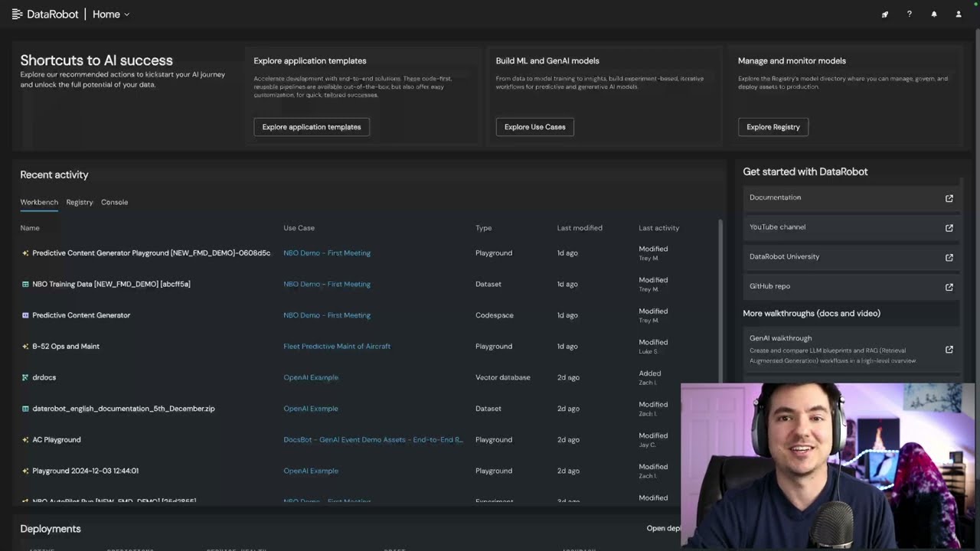The width and height of the screenshot is (980, 551).
Task: Open the Predictive Content Generator codespace name
Action: coord(81,315)
